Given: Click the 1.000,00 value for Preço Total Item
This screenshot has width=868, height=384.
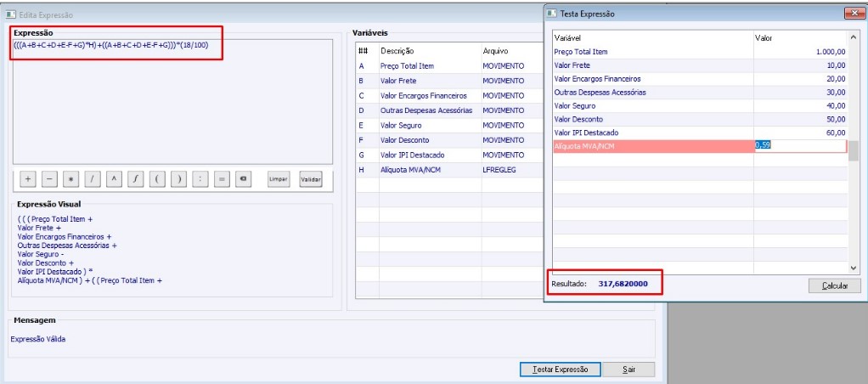Looking at the screenshot, I should (831, 52).
